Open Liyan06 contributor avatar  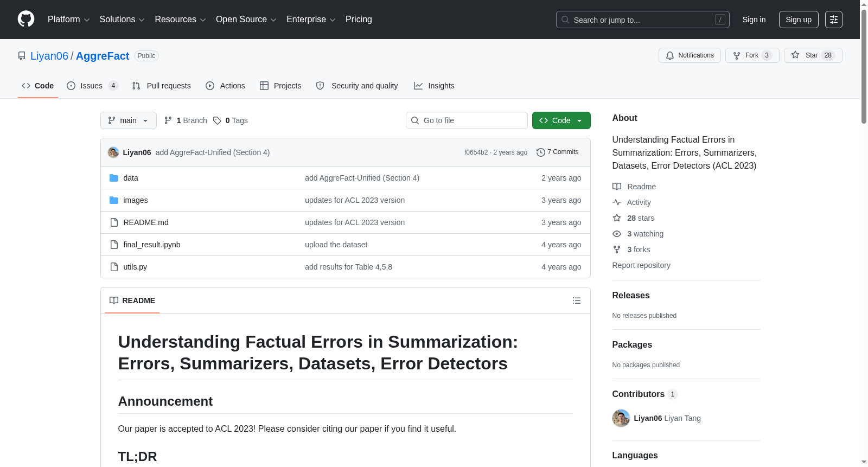621,418
